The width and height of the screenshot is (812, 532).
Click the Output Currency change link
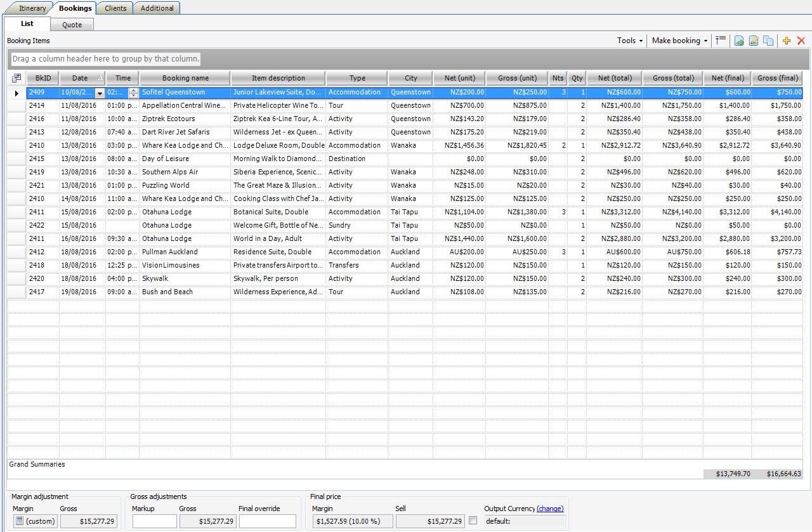coord(549,509)
